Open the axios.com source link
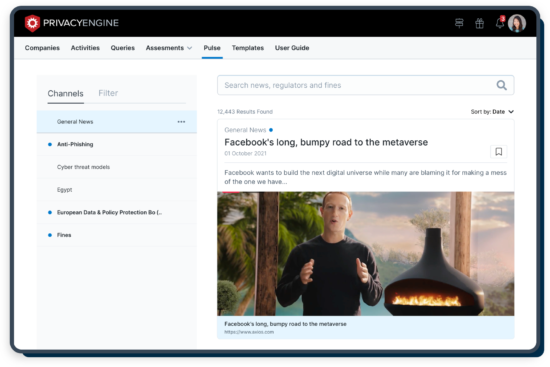 (x=249, y=332)
